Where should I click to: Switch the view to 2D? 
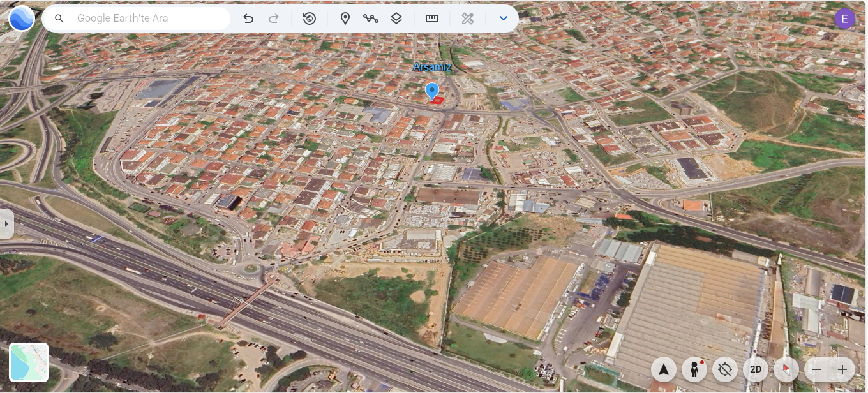(x=756, y=369)
